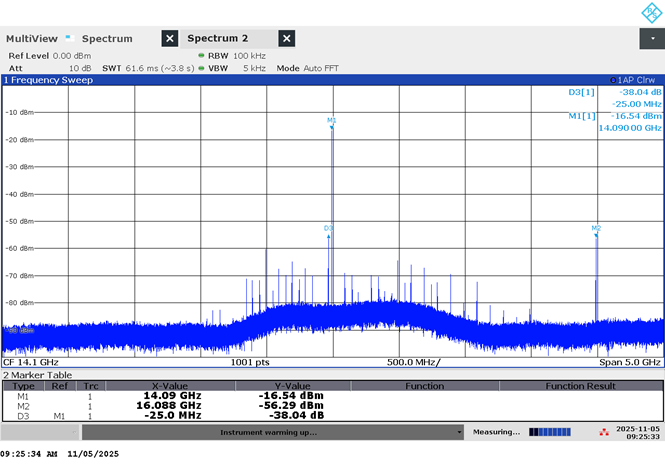Close the Spectrum 2 tab

(x=287, y=39)
